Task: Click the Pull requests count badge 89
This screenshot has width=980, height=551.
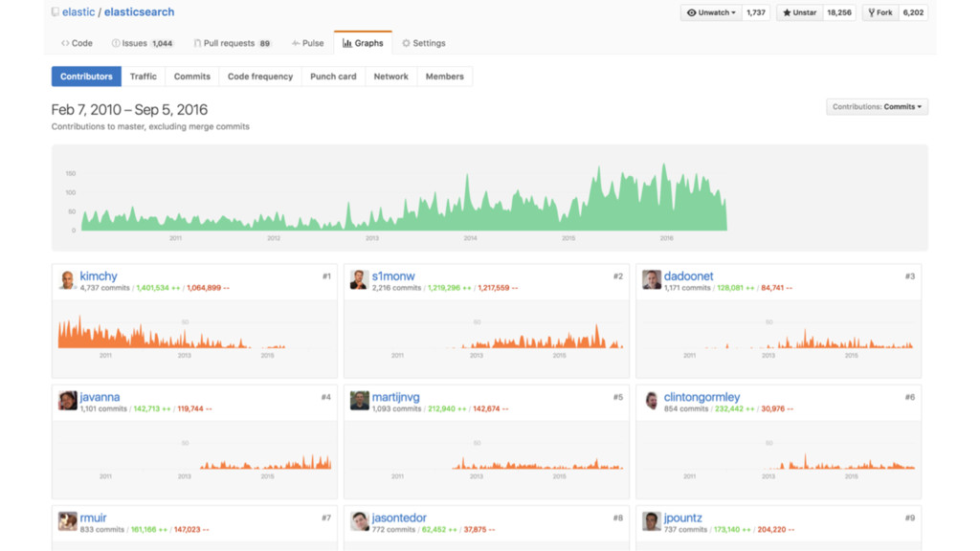Action: click(265, 43)
